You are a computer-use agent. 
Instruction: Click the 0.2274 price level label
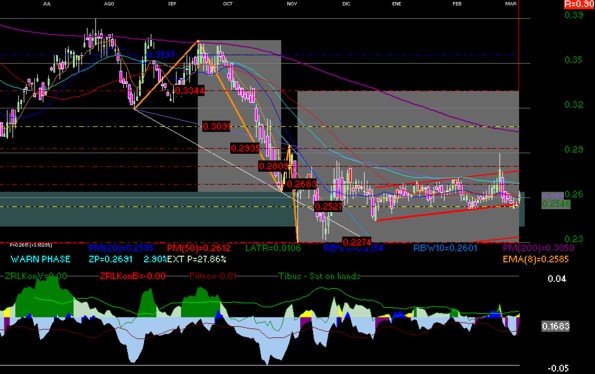point(357,242)
